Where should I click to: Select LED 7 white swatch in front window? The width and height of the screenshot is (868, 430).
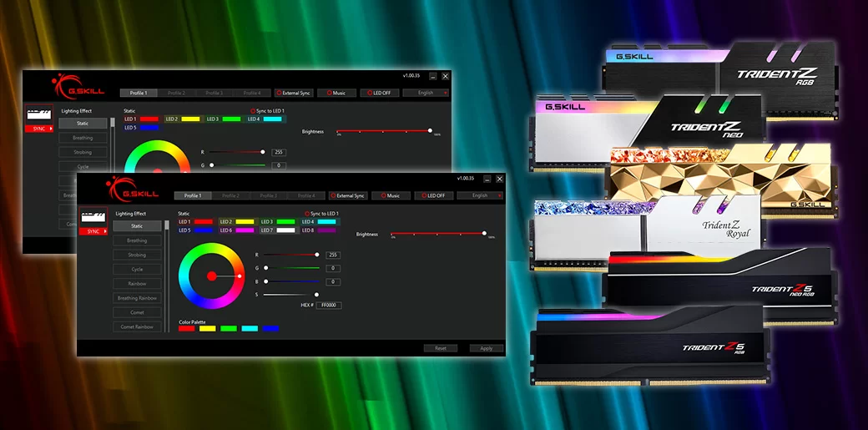(285, 230)
